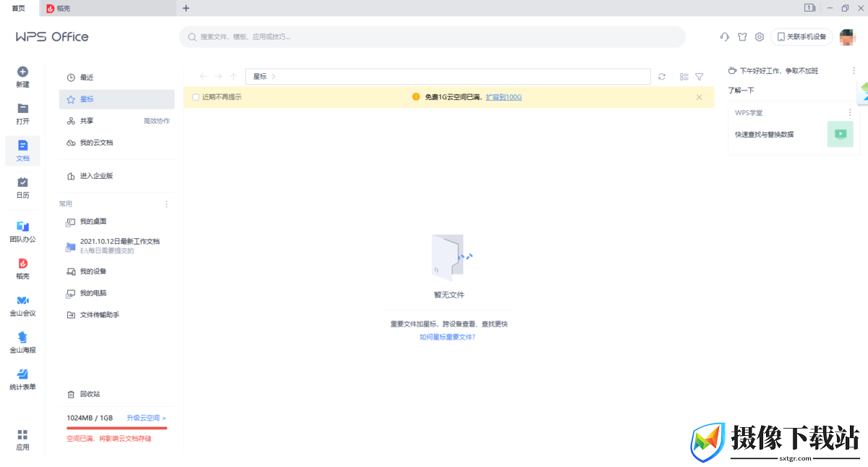
Task: Switch list view mode icon
Action: point(684,76)
